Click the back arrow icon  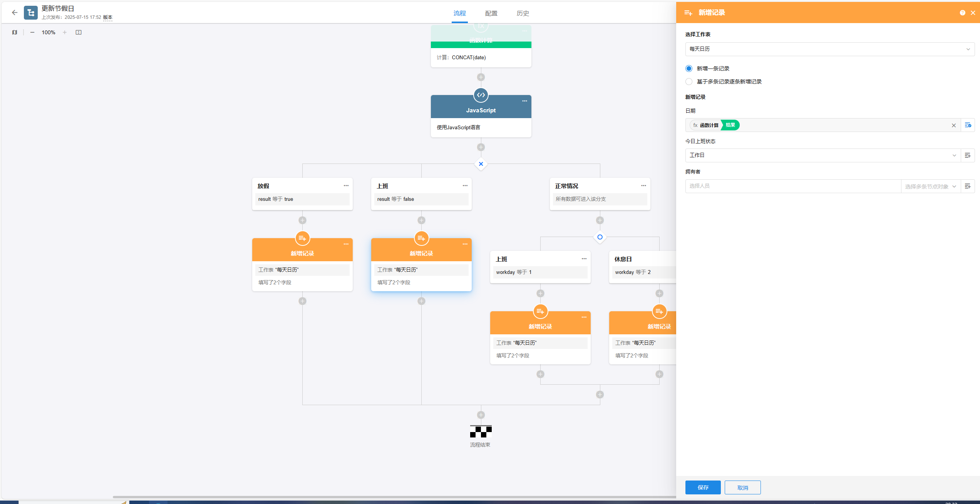pyautogui.click(x=15, y=13)
